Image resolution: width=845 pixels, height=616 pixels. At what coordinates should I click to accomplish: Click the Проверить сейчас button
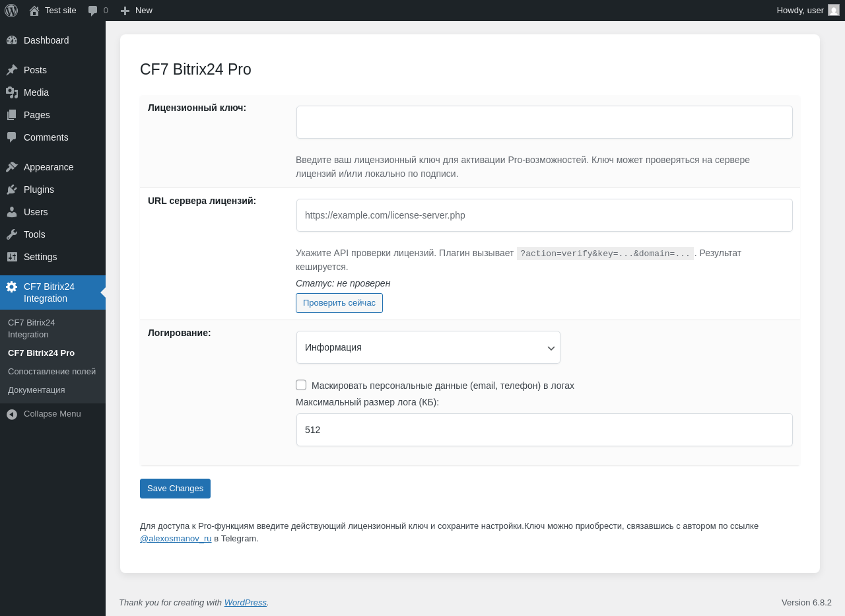click(339, 303)
